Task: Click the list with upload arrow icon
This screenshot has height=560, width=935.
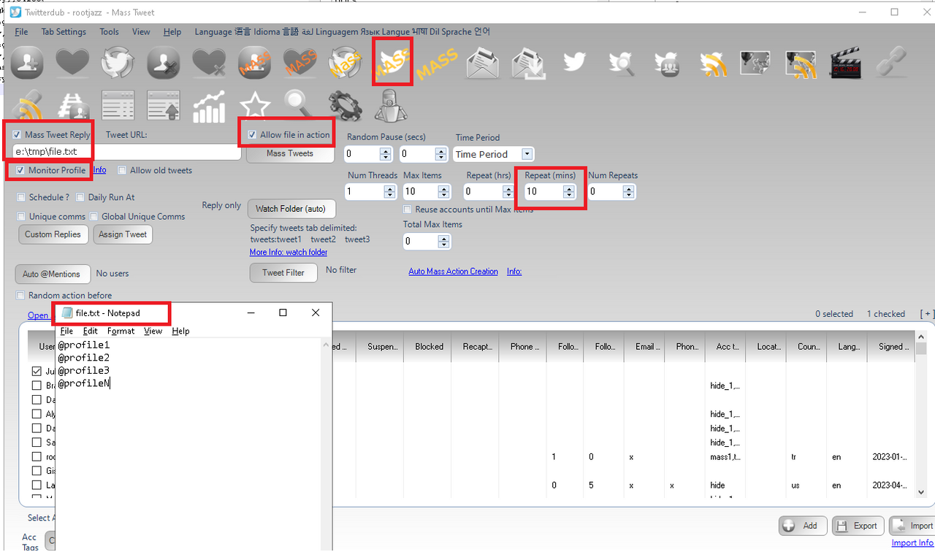Action: (x=163, y=107)
